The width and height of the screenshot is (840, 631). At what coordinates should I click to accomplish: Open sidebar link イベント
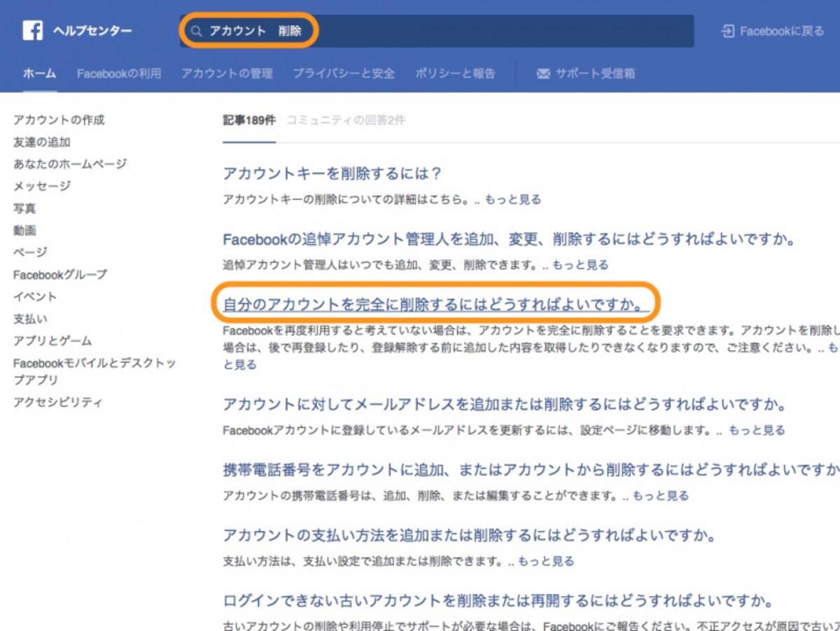pyautogui.click(x=36, y=297)
